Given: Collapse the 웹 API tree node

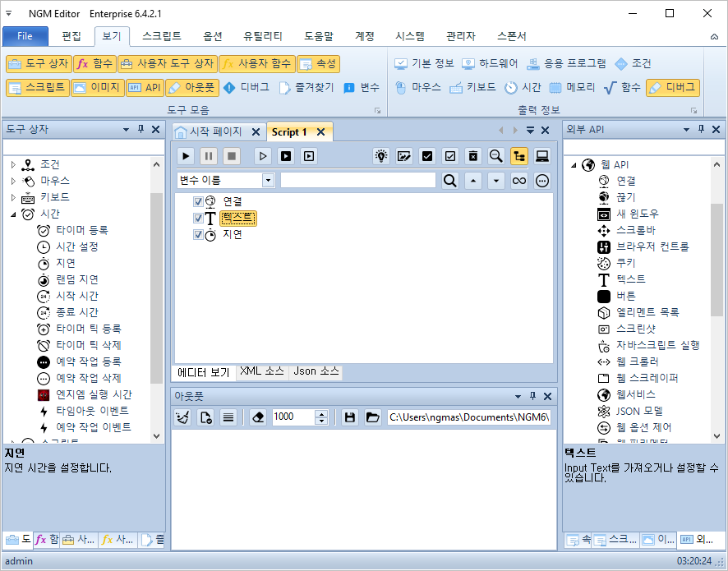Looking at the screenshot, I should (x=574, y=165).
